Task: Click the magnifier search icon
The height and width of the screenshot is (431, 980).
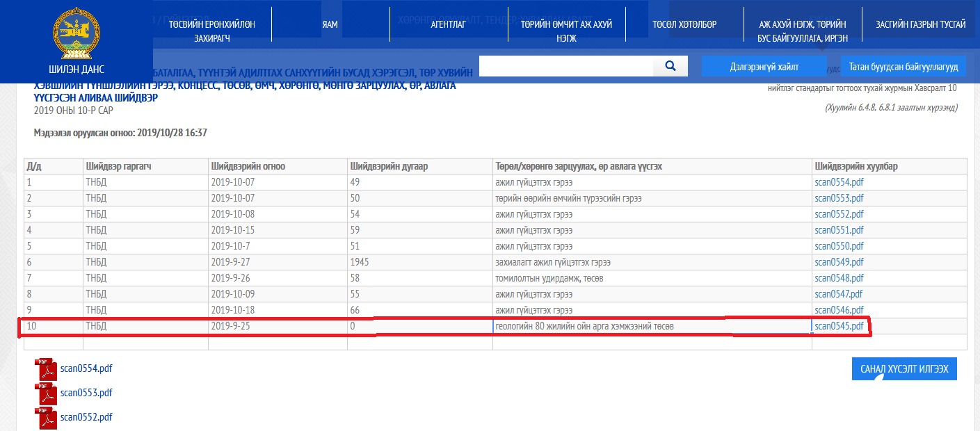Action: click(x=670, y=66)
